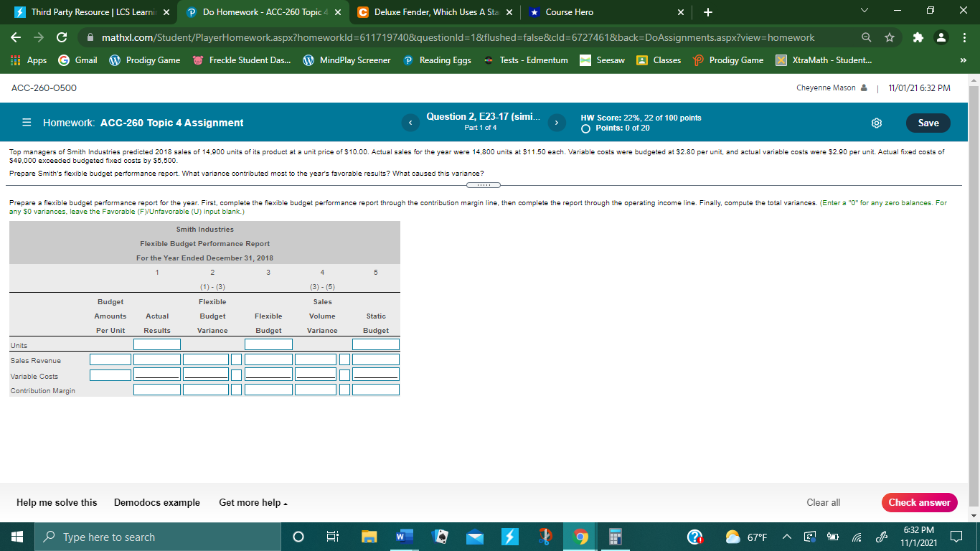Expand hidden bookmarks with the chevron

click(x=963, y=60)
